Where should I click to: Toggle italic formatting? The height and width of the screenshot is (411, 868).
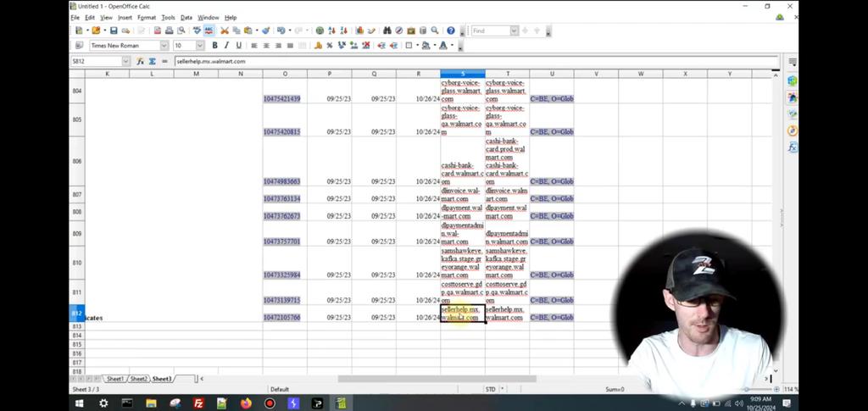click(x=226, y=46)
